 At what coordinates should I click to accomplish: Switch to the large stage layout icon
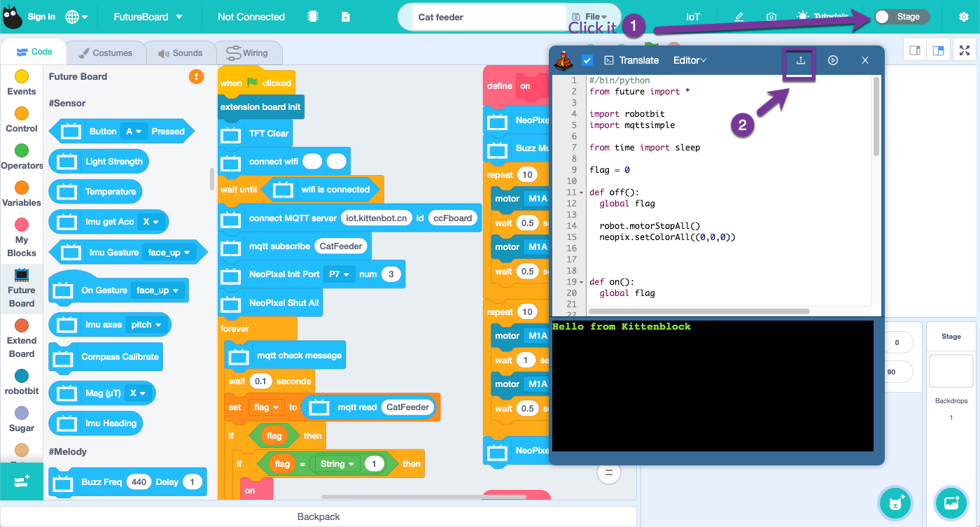click(939, 50)
